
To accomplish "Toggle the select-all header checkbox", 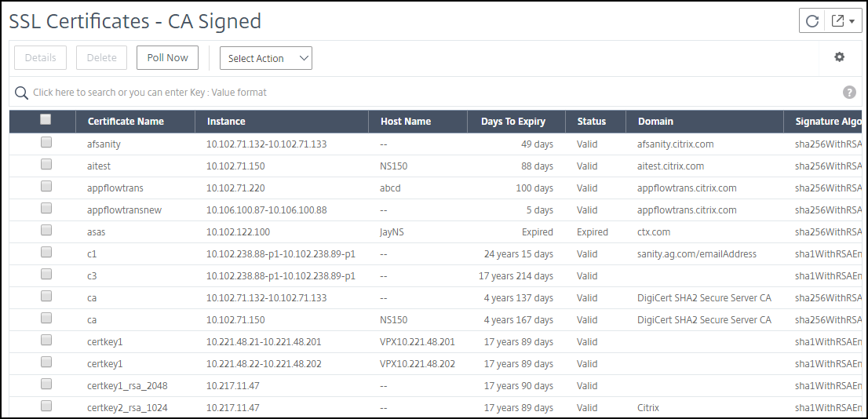I will coord(46,119).
